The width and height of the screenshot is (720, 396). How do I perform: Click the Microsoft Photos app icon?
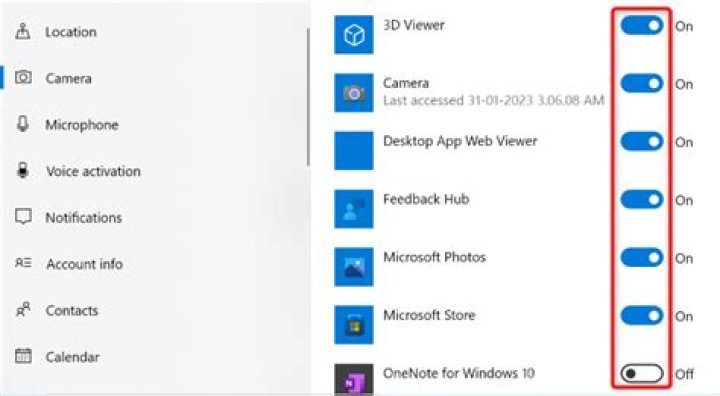(354, 267)
